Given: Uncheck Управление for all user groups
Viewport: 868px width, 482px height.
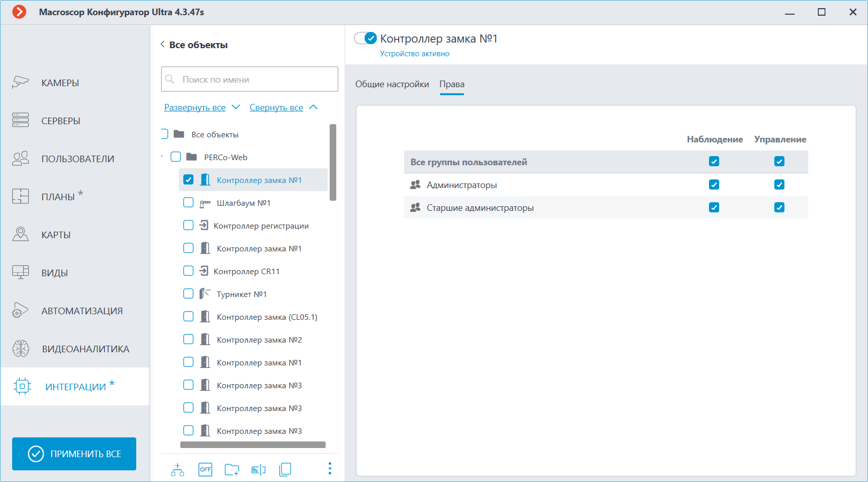Looking at the screenshot, I should point(779,161).
